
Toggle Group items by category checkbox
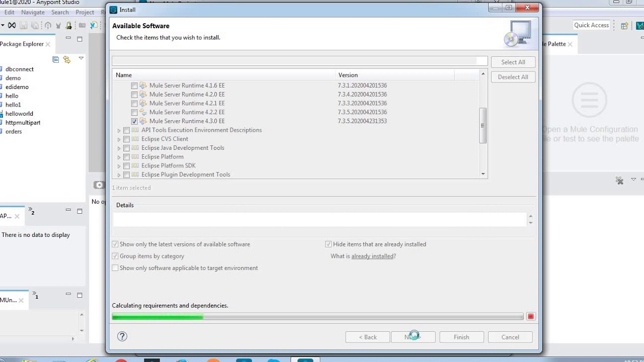115,256
